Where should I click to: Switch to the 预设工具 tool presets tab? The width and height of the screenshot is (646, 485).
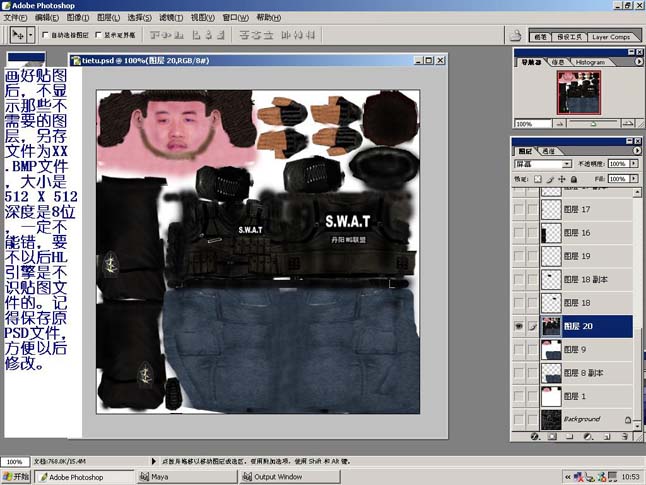(x=569, y=37)
